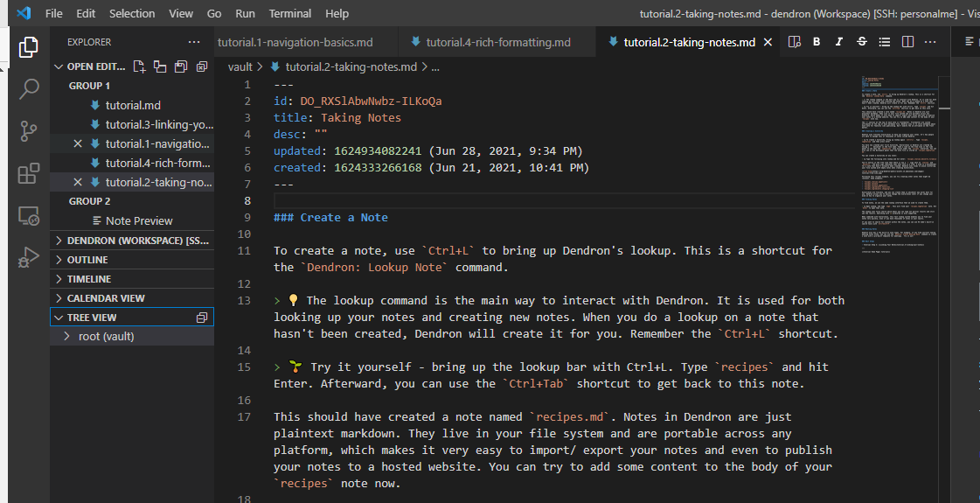Click the '### Create a Note' heading

pos(330,218)
